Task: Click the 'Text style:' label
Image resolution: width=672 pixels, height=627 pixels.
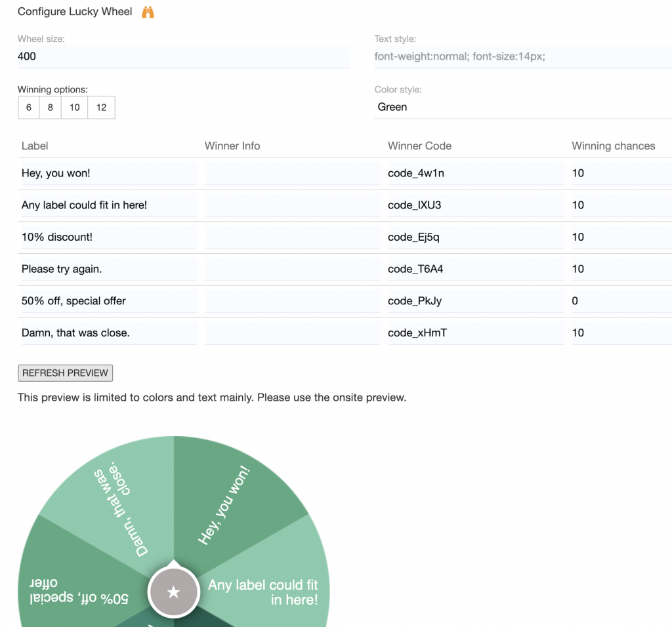Action: pyautogui.click(x=395, y=39)
